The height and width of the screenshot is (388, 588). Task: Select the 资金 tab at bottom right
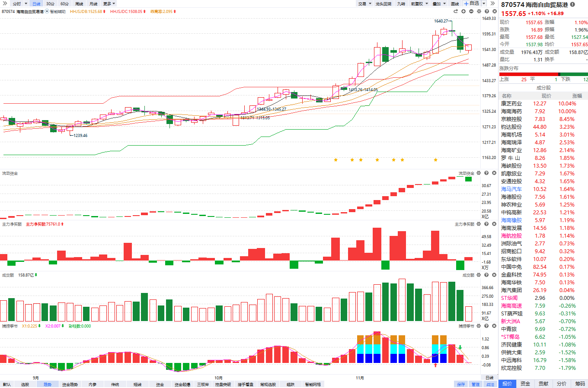tap(525, 384)
